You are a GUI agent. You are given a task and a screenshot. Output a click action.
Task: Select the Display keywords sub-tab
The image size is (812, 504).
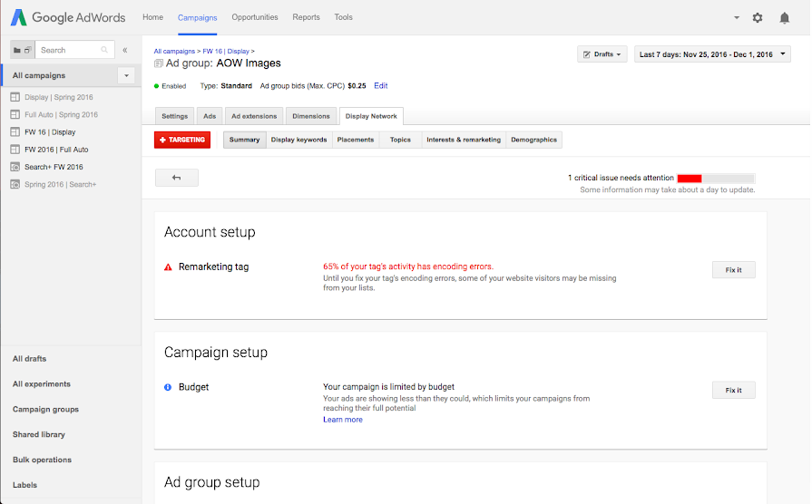pyautogui.click(x=298, y=140)
